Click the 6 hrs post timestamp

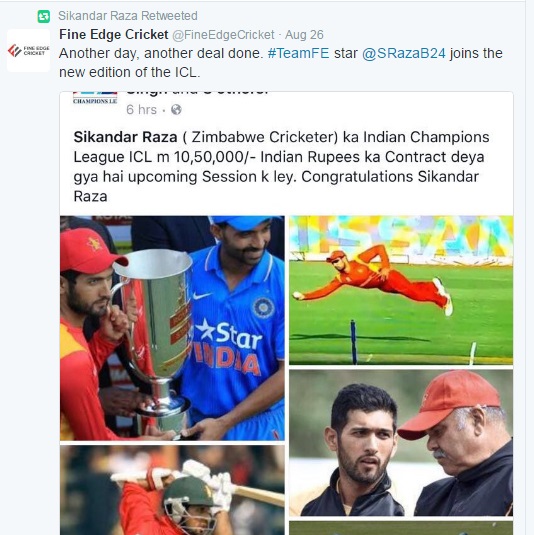(x=141, y=110)
